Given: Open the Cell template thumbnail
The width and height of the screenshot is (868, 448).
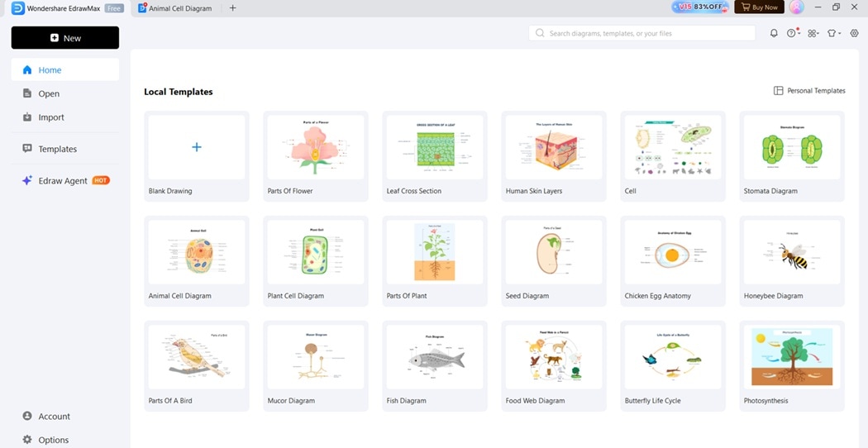Looking at the screenshot, I should coord(673,147).
